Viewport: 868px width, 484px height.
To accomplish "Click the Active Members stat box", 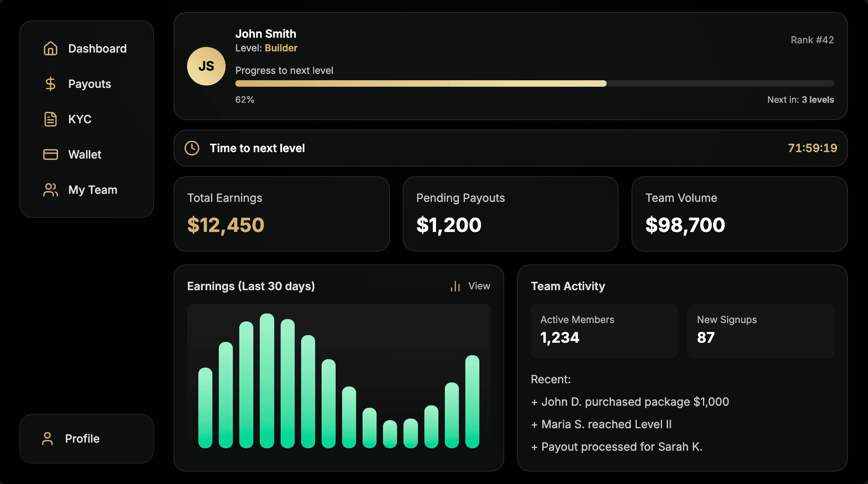I will click(x=603, y=330).
